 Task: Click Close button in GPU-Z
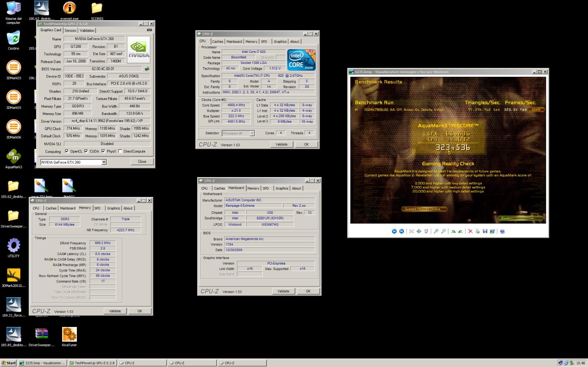point(142,161)
